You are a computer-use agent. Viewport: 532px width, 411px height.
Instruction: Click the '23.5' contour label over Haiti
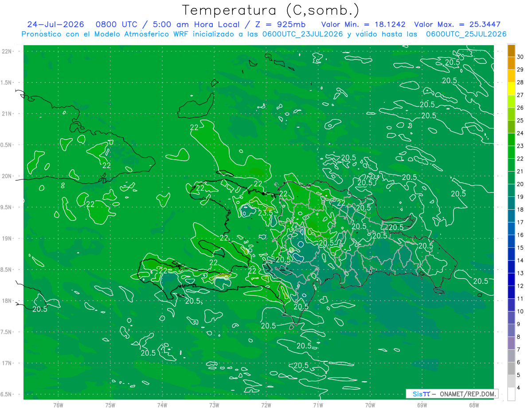pos(265,213)
